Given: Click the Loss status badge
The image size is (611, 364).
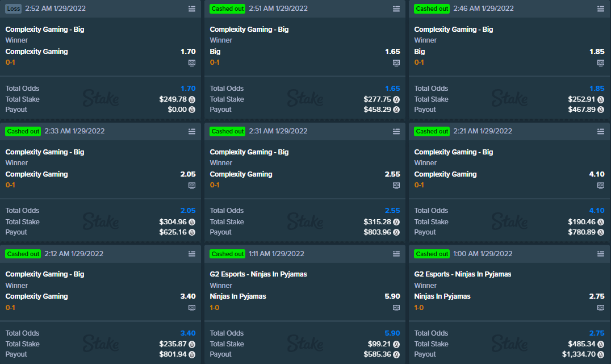Looking at the screenshot, I should (14, 9).
